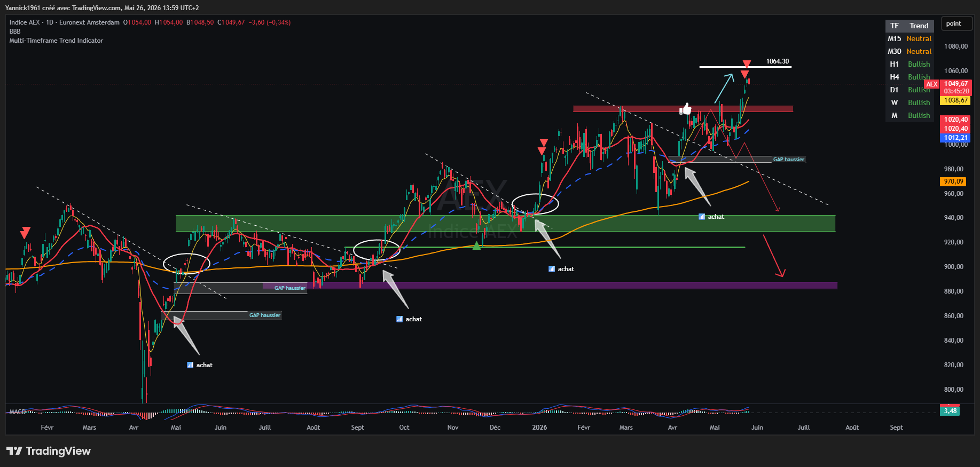
Task: Click the M Bullish trend row
Action: pos(910,115)
